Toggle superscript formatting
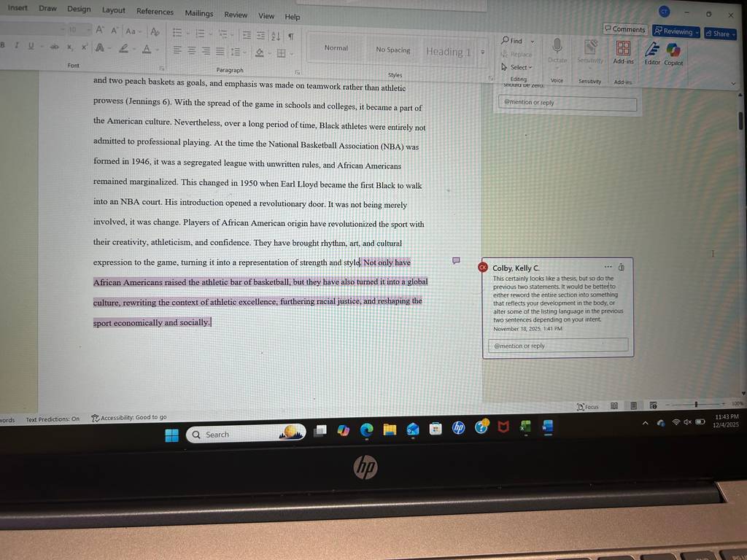Image resolution: width=747 pixels, height=560 pixels. point(85,47)
